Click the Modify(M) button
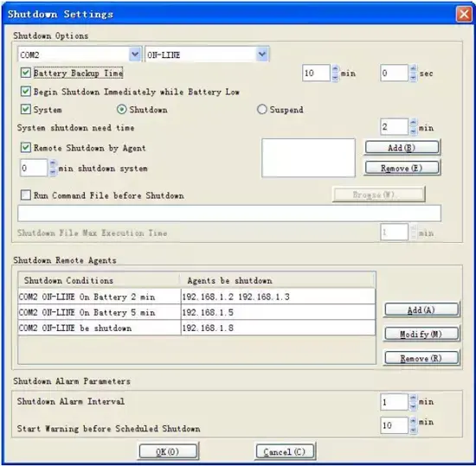 pos(421,334)
